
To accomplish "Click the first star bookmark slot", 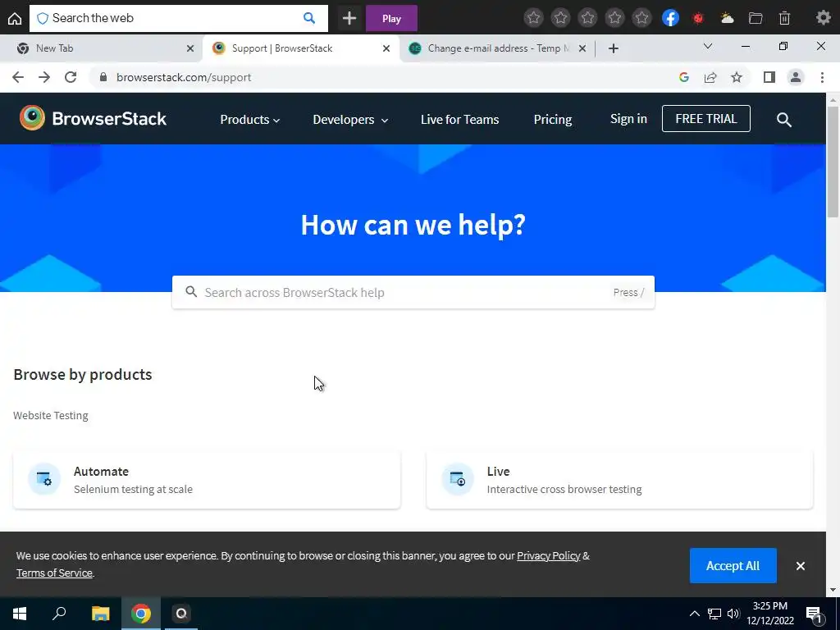I will point(533,18).
